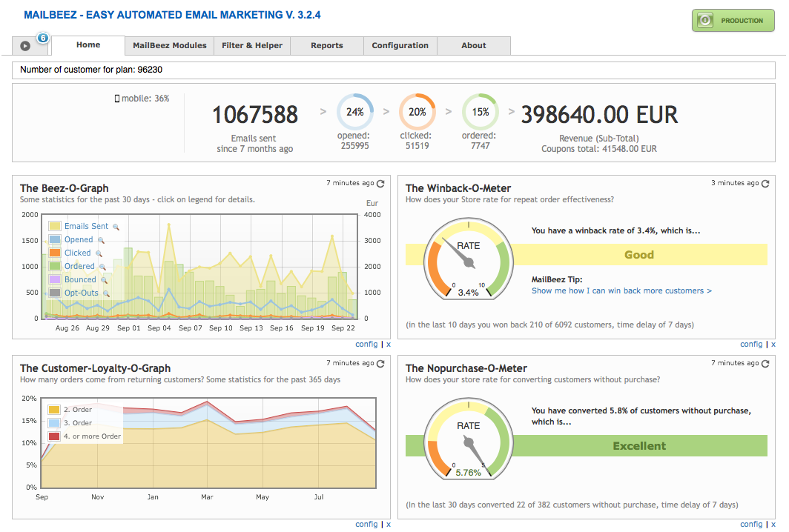Click the 398640.00 EUR revenue figure
The height and width of the screenshot is (532, 789).
599,115
